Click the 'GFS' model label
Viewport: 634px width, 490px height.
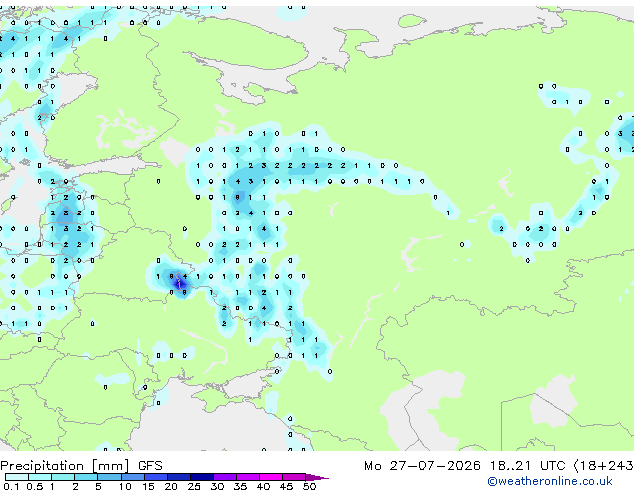150,465
